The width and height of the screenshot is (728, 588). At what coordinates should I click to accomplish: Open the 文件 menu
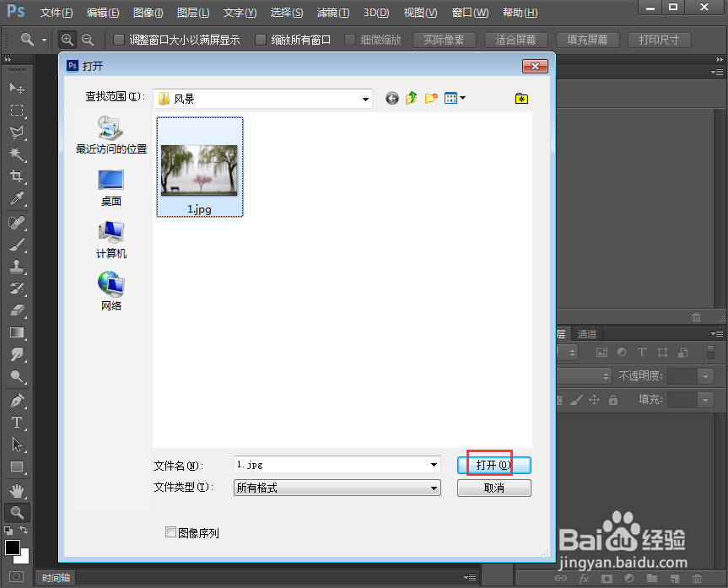click(57, 13)
